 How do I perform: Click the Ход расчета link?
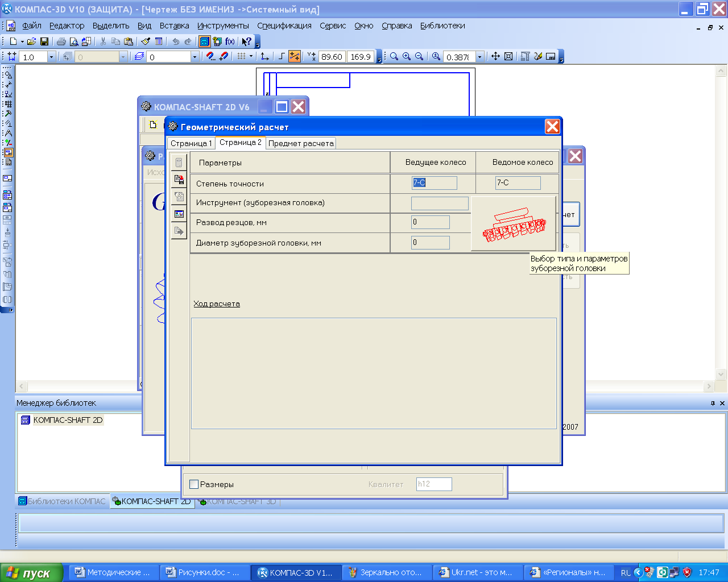(217, 304)
